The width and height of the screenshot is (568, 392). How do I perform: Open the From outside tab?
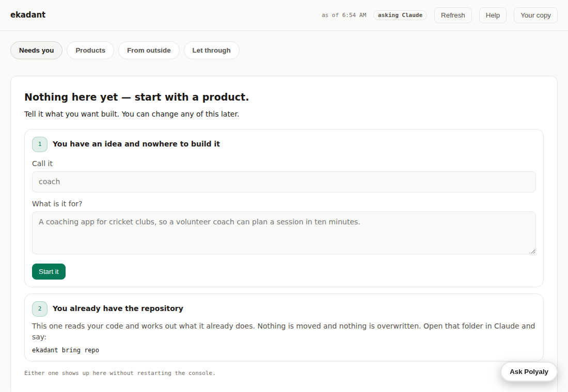click(149, 51)
